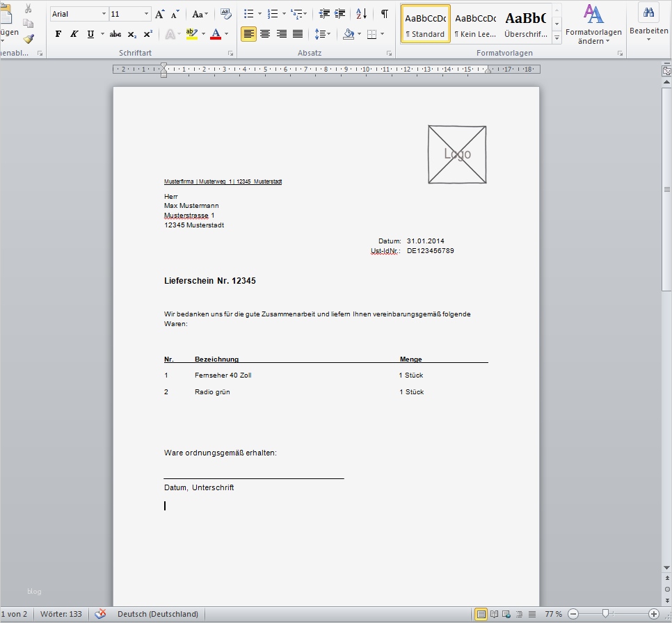Apply italic formatting using the K icon
The width and height of the screenshot is (672, 623).
coord(74,33)
